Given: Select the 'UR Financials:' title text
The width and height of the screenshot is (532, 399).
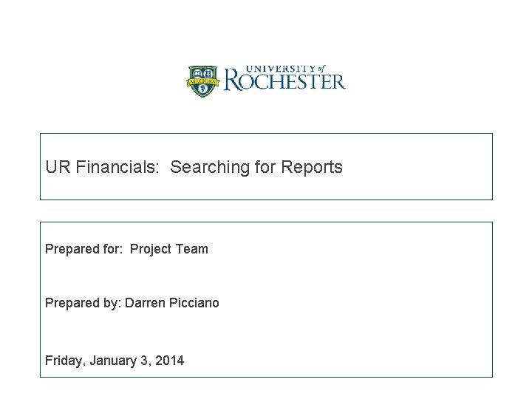Looking at the screenshot, I should click(x=102, y=167).
